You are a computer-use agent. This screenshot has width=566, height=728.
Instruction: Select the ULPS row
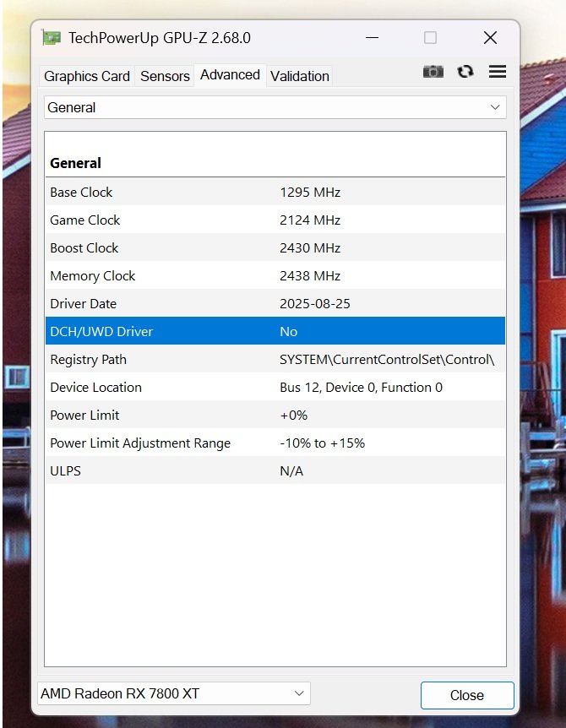click(275, 470)
